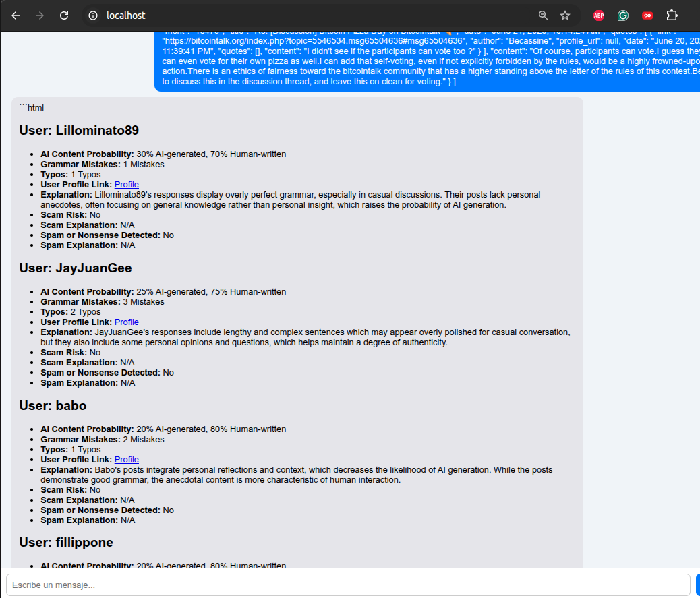Open the Grammarly extension icon
The width and height of the screenshot is (700, 598).
point(622,16)
